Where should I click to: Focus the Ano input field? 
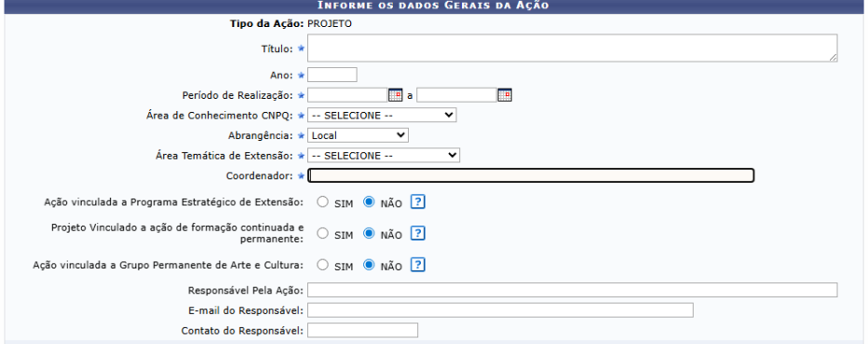[332, 75]
